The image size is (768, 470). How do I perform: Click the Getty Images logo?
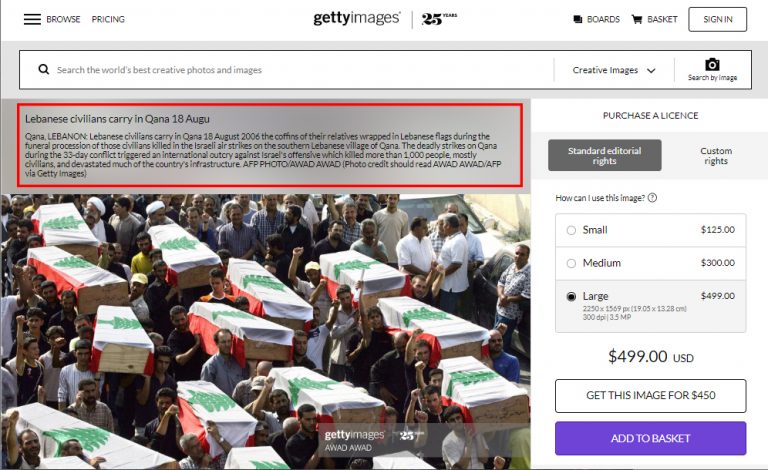click(x=357, y=18)
